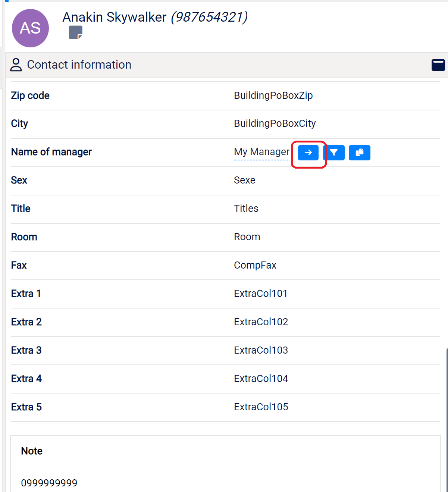Click the AS avatar circle

(x=30, y=28)
